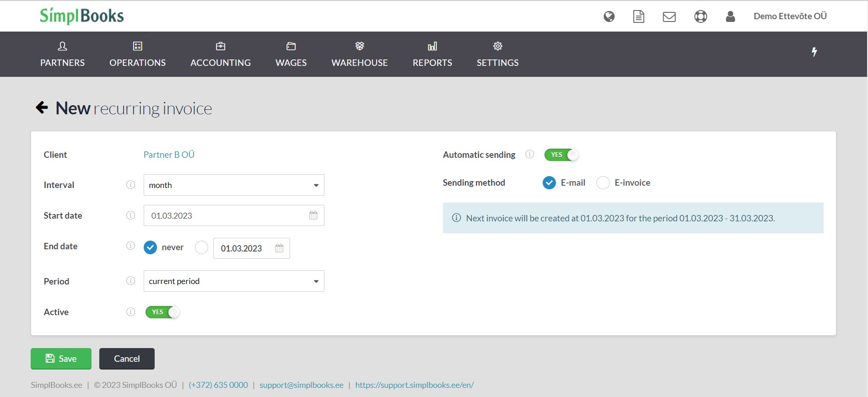Click the SimplBooks logo
The height and width of the screenshot is (397, 868).
point(82,16)
